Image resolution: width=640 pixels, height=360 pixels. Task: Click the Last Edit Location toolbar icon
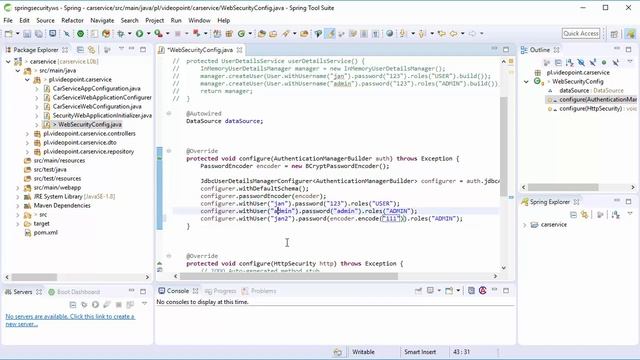[x=442, y=33]
